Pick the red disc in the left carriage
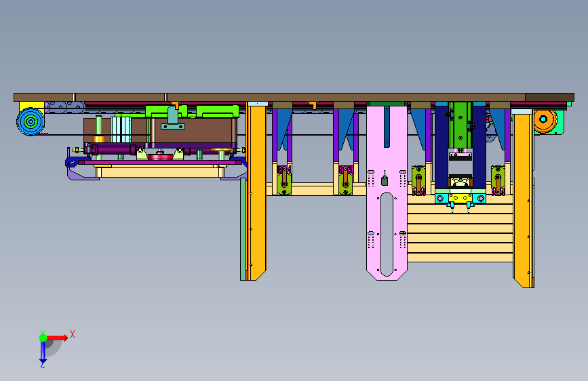The width and height of the screenshot is (588, 381). pos(161,156)
